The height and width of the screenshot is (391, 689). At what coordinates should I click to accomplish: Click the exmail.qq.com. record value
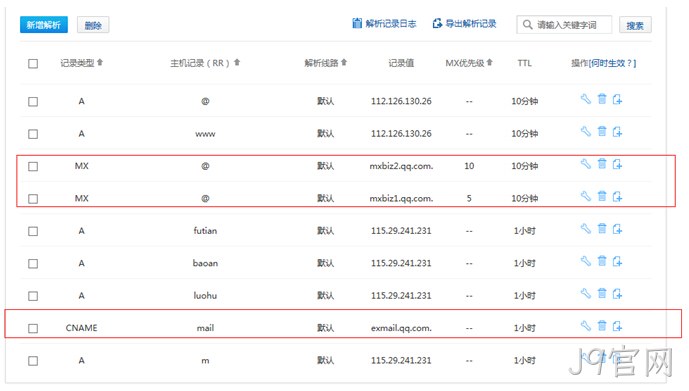(x=401, y=328)
